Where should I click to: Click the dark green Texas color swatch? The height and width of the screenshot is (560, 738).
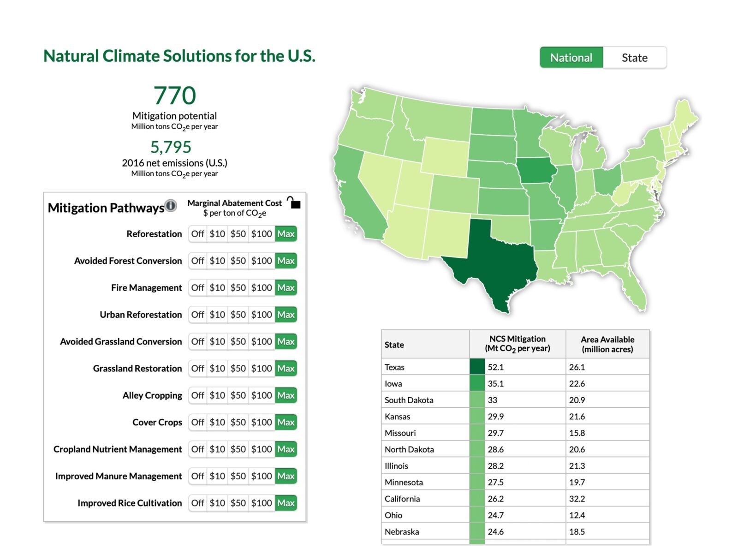477,367
